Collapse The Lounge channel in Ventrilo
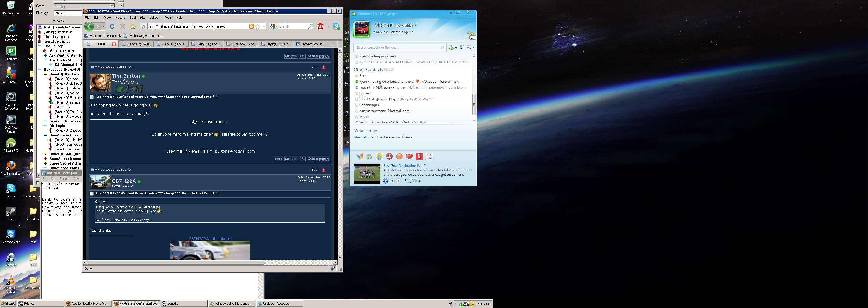The width and height of the screenshot is (868, 308). click(40, 46)
